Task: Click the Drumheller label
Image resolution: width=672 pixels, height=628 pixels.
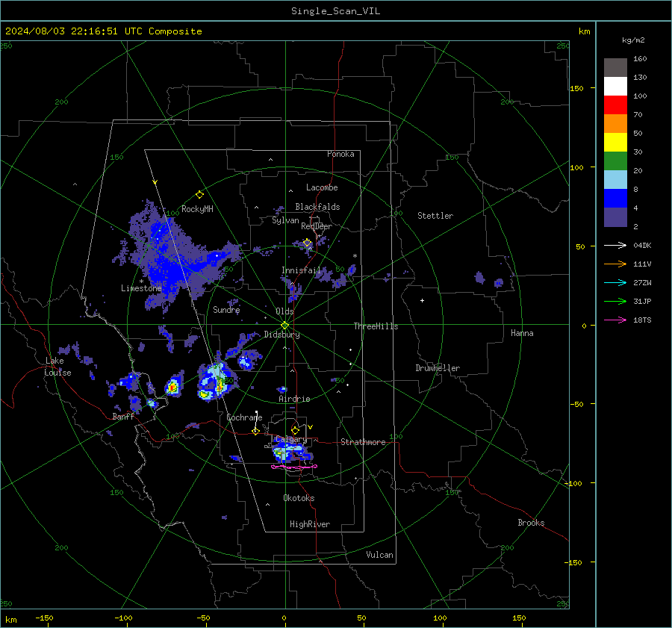Action: 438,368
